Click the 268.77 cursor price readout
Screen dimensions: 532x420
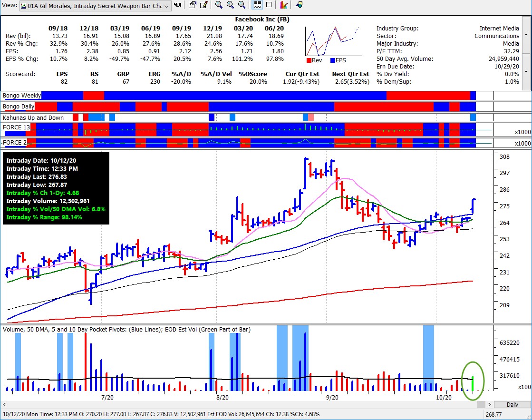(x=493, y=415)
